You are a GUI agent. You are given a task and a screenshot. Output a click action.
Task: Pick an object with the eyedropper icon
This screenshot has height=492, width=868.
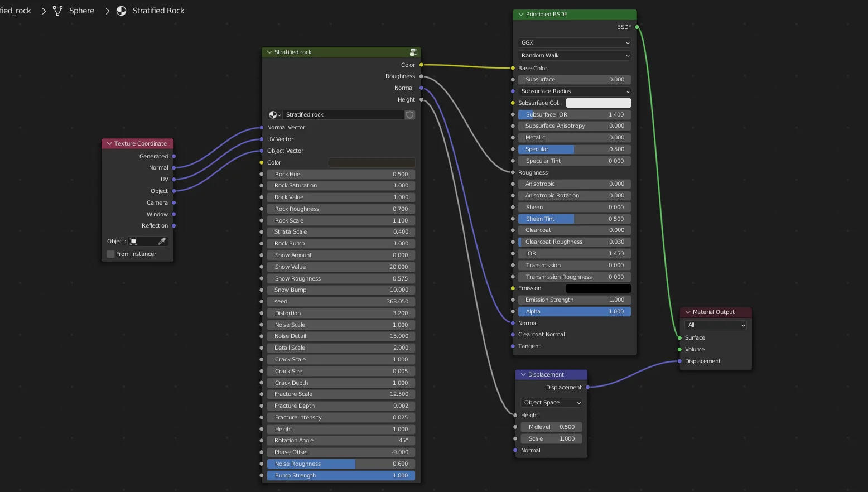click(162, 242)
